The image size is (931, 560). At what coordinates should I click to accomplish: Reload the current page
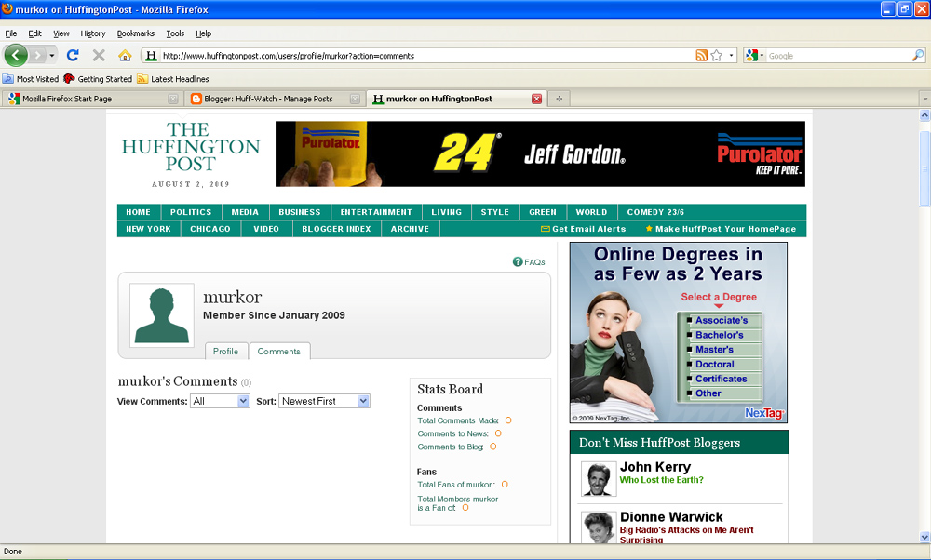click(73, 55)
